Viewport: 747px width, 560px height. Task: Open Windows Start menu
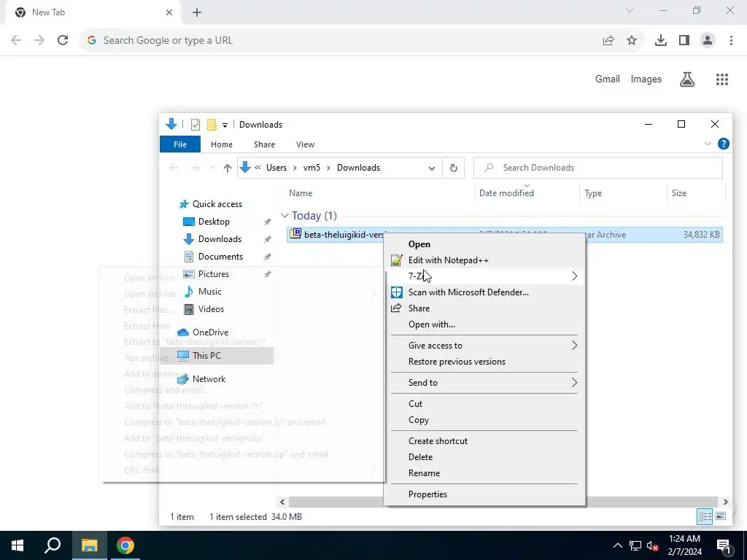pyautogui.click(x=18, y=545)
